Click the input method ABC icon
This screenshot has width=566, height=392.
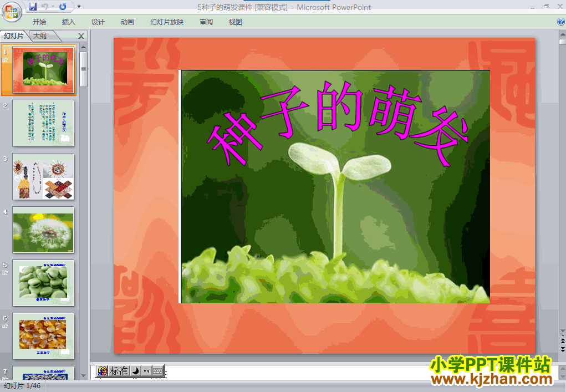[x=103, y=371]
